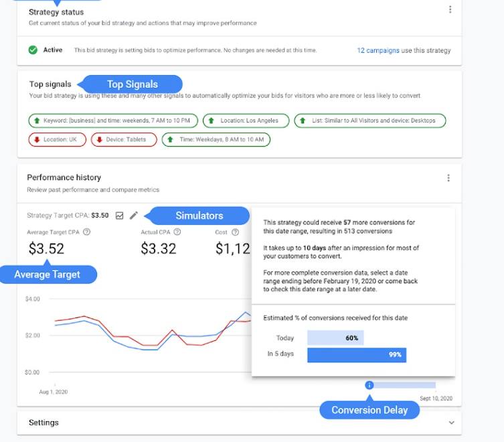Click the pencil icon to edit Target CPA
This screenshot has width=504, height=442.
pos(134,216)
